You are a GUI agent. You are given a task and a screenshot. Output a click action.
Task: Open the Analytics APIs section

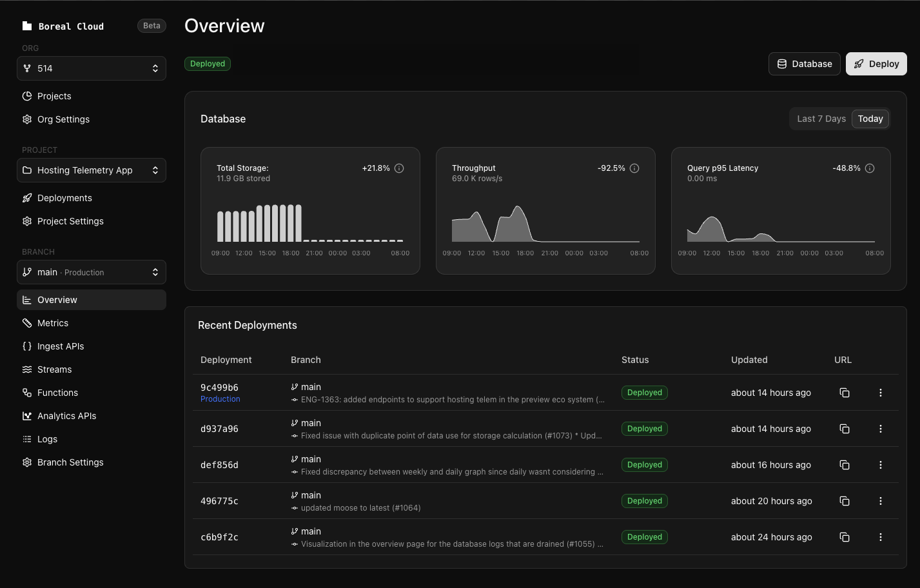[x=66, y=416]
